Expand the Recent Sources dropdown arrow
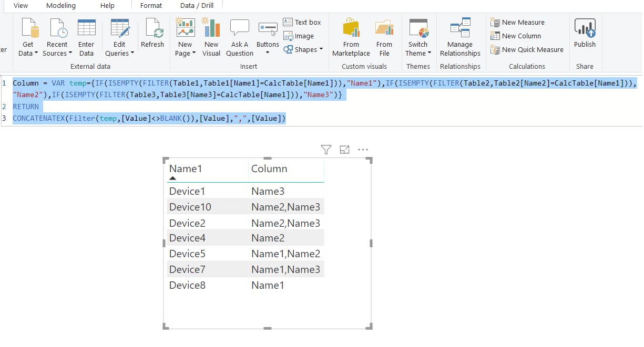644x347 pixels. coord(70,54)
